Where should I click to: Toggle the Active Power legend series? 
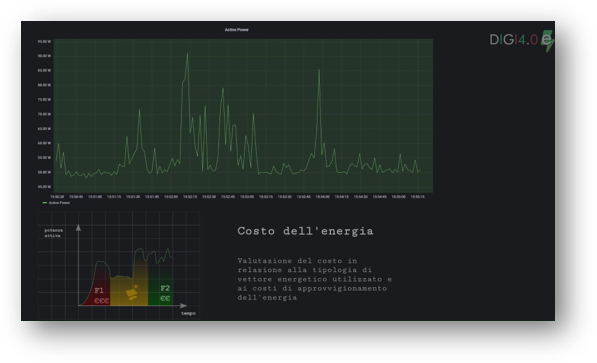point(56,203)
